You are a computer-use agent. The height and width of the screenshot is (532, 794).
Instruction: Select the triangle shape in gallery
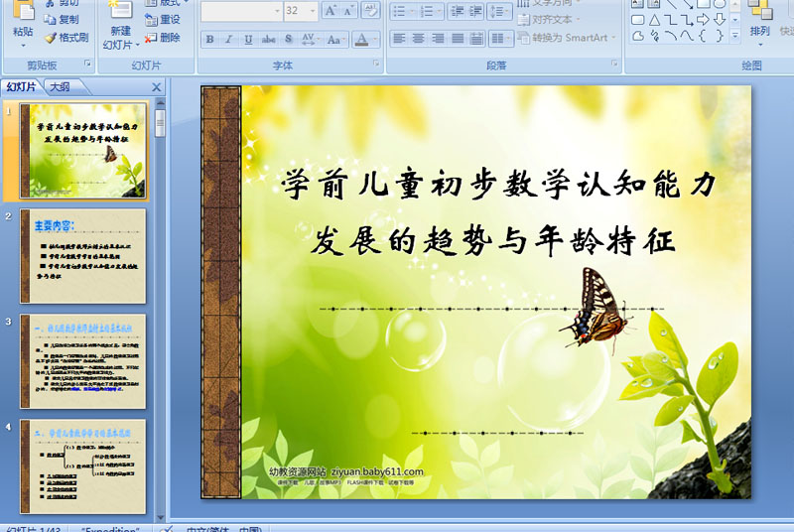click(x=654, y=20)
